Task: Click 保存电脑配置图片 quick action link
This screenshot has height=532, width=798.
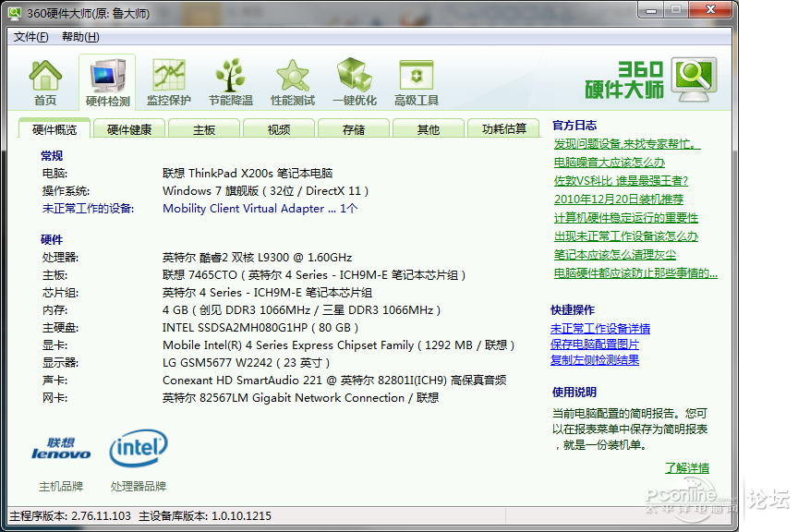Action: coord(595,345)
